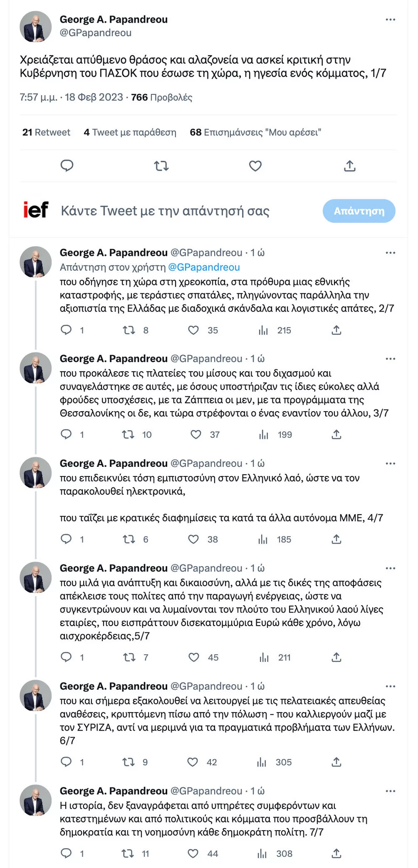Retweet the 3/7 reply with 10 retweets

coord(128,434)
